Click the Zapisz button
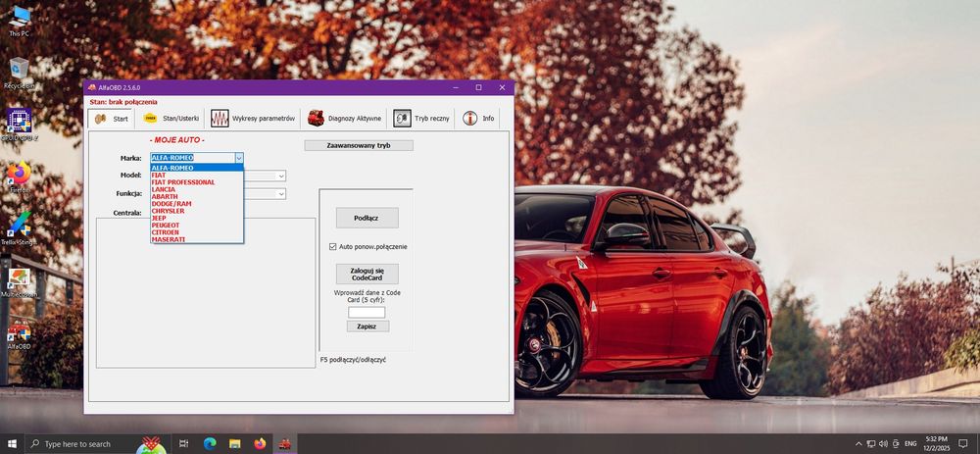Image resolution: width=980 pixels, height=454 pixels. pos(367,327)
